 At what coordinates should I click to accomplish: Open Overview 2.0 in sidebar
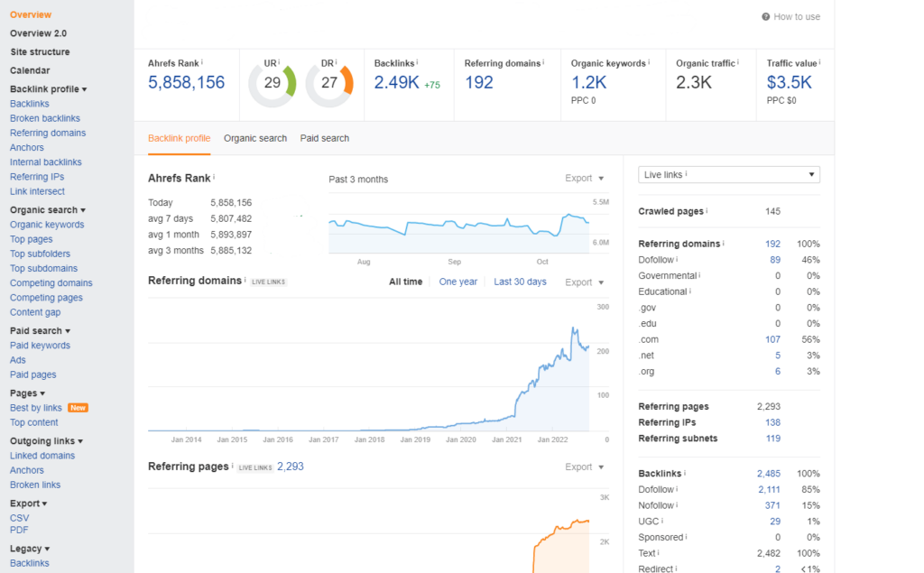coord(38,33)
